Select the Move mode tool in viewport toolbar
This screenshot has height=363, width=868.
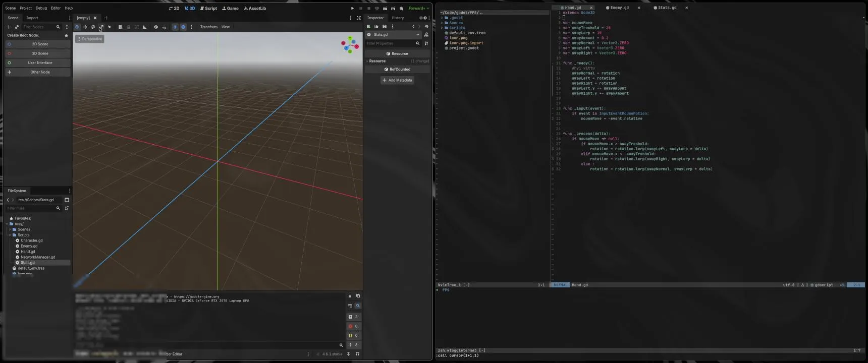coord(85,27)
